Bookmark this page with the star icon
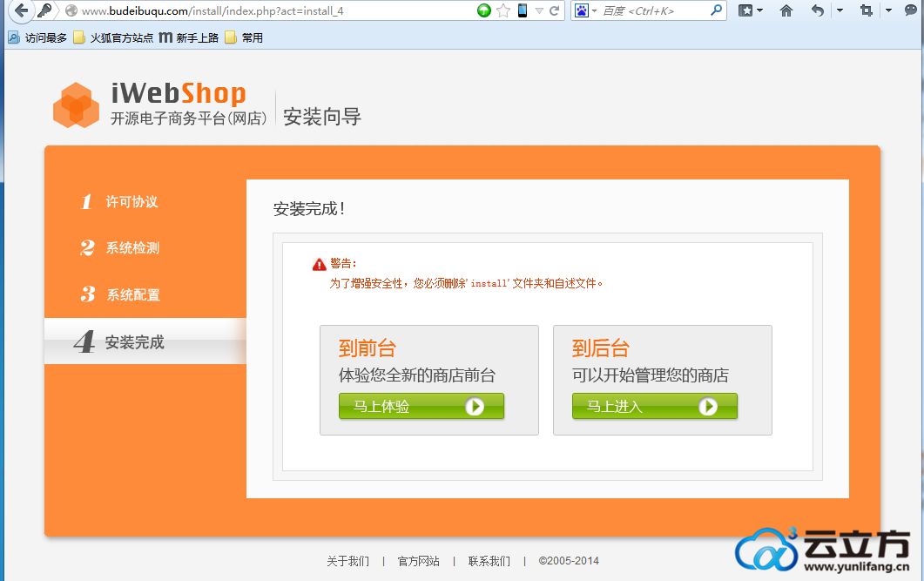 (503, 10)
